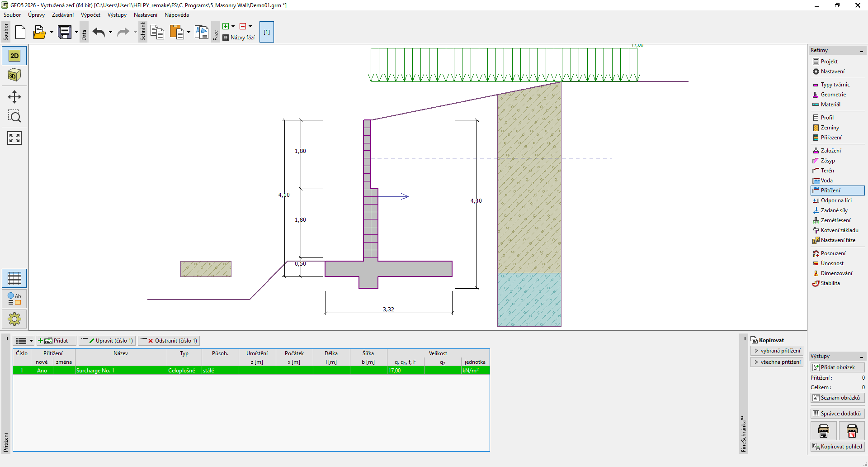Image resolution: width=868 pixels, height=467 pixels.
Task: Click the print icon in Výstupy
Action: pyautogui.click(x=823, y=431)
